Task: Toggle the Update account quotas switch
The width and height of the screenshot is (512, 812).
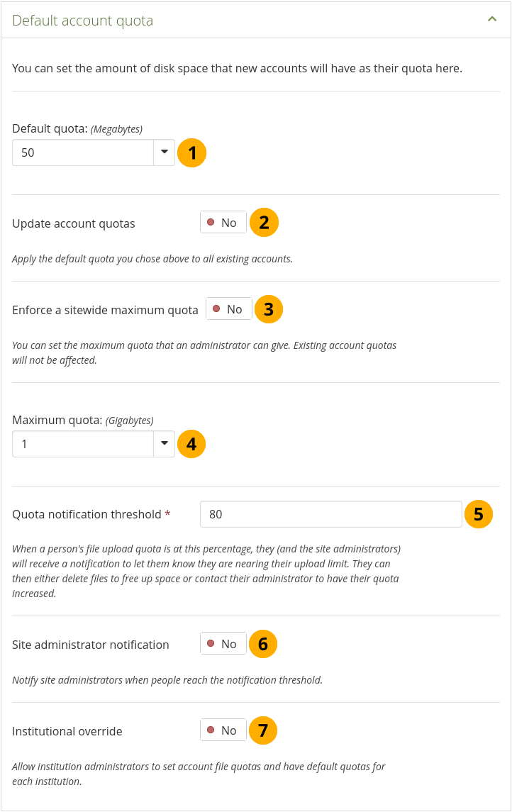Action: [x=223, y=223]
